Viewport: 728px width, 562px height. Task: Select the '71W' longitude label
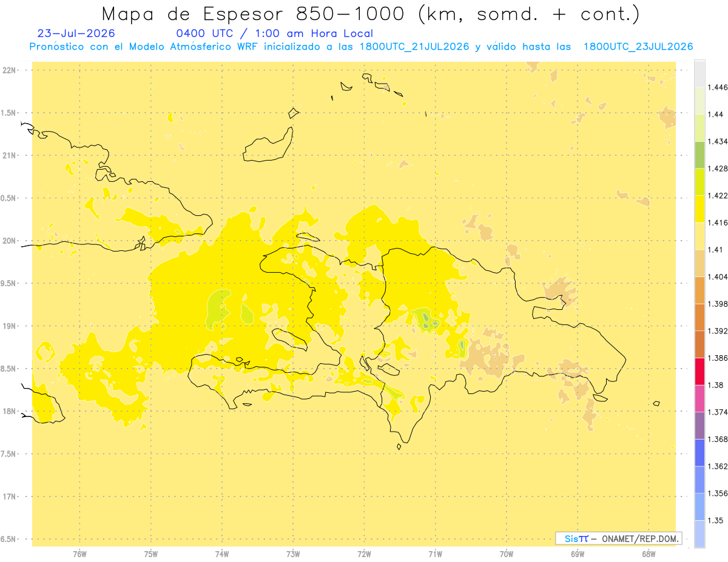coord(435,554)
